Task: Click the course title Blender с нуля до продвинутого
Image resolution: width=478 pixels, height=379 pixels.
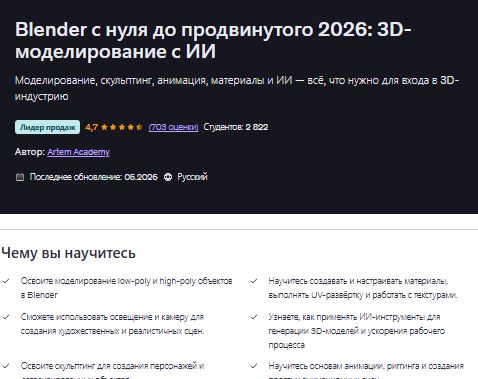Action: coord(213,40)
